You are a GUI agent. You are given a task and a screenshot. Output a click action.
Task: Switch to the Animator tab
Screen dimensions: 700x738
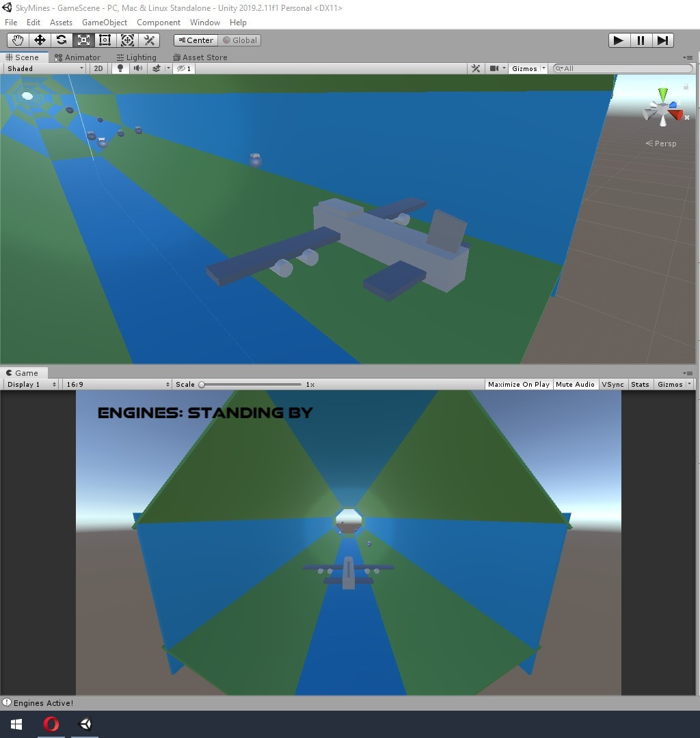78,57
